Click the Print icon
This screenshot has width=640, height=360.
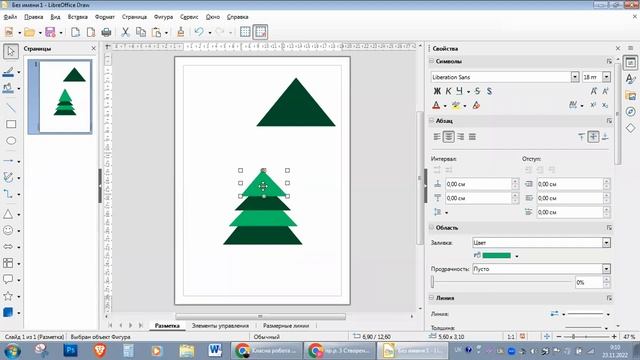tap(106, 32)
